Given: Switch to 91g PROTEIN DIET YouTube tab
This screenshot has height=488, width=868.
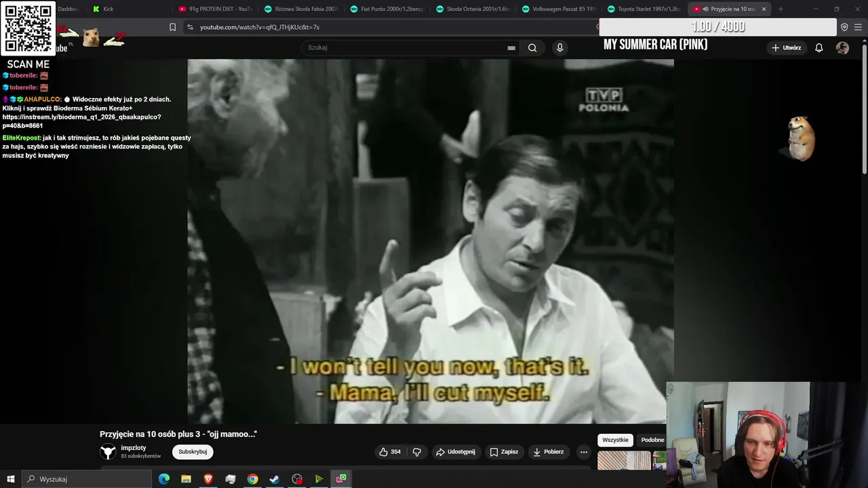Looking at the screenshot, I should coord(215,9).
